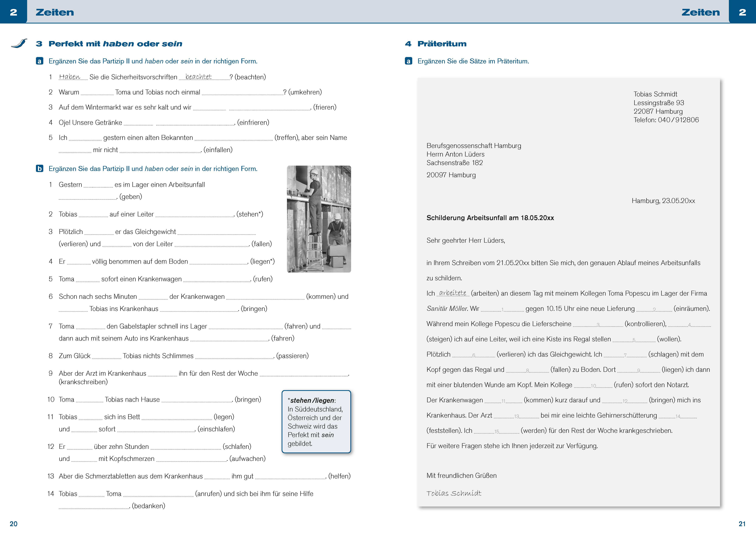Click the blank before '(helfen)'

click(x=290, y=476)
